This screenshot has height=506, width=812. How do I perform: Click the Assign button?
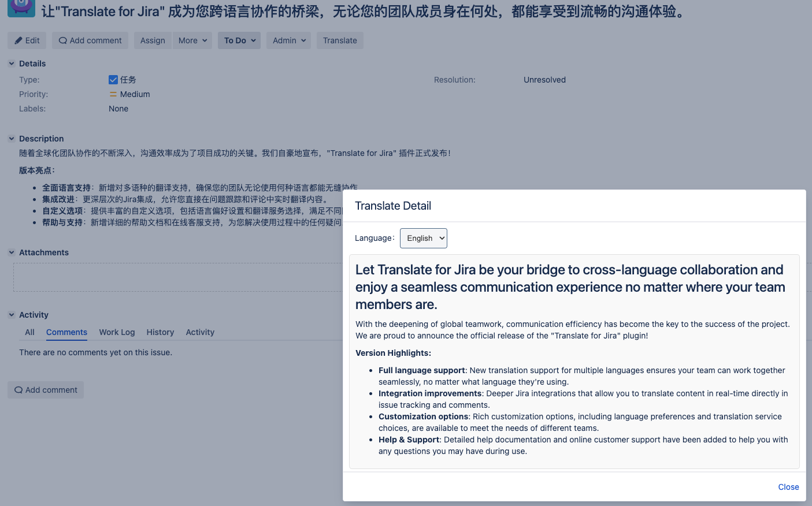pos(153,40)
